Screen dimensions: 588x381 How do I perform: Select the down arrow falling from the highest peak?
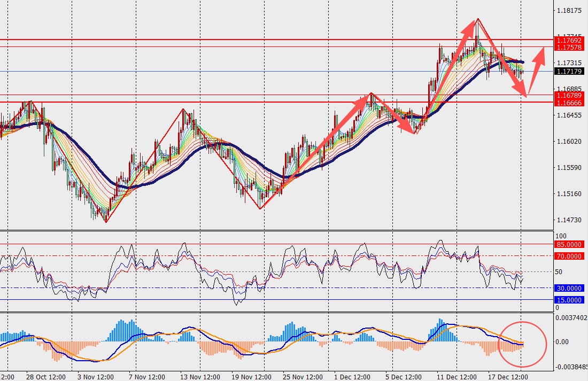pyautogui.click(x=501, y=57)
